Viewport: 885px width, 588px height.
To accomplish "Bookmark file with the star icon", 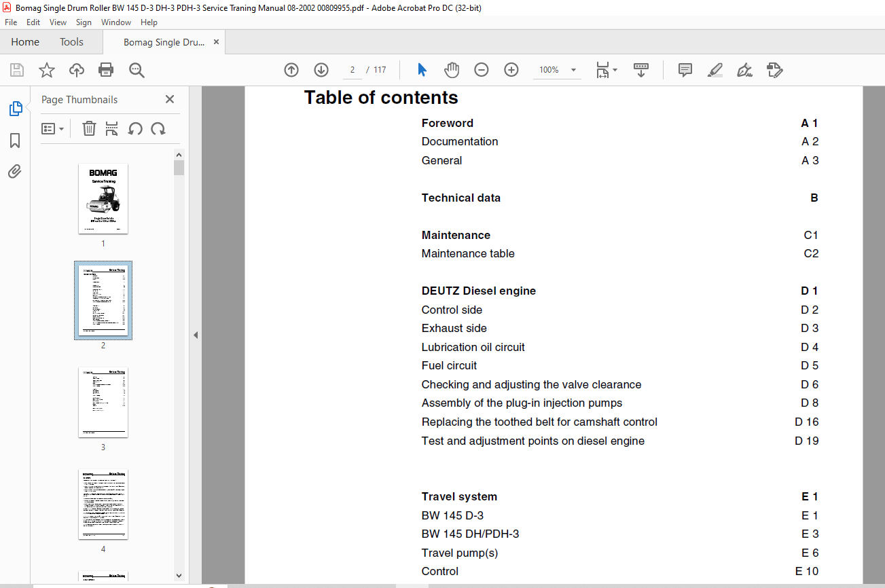I will (46, 70).
